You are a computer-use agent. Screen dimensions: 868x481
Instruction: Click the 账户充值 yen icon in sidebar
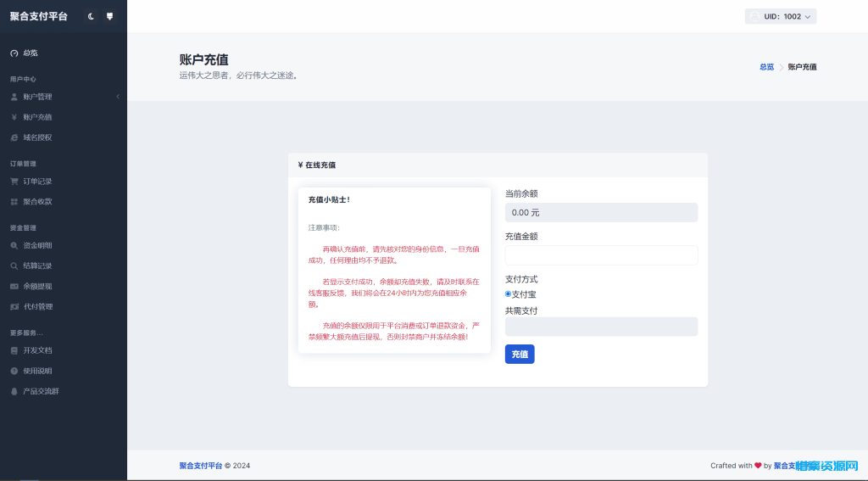click(x=14, y=117)
